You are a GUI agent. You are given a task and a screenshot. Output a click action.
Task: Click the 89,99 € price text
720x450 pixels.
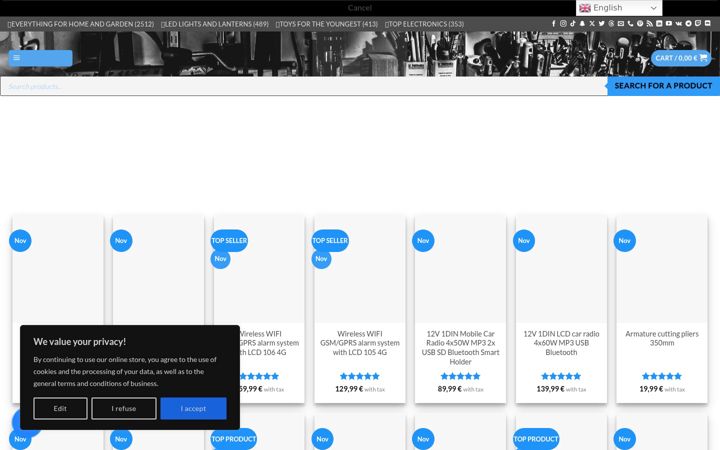pos(450,389)
